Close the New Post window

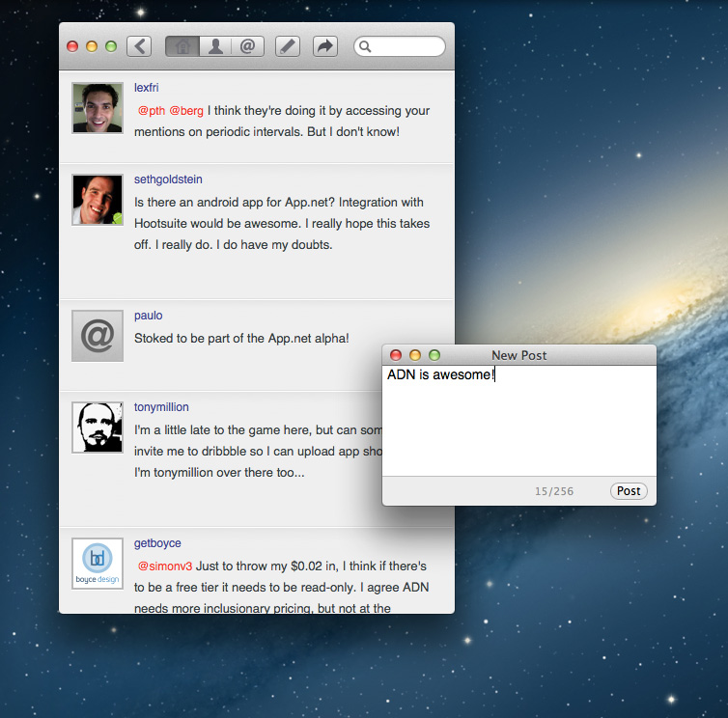pos(396,355)
